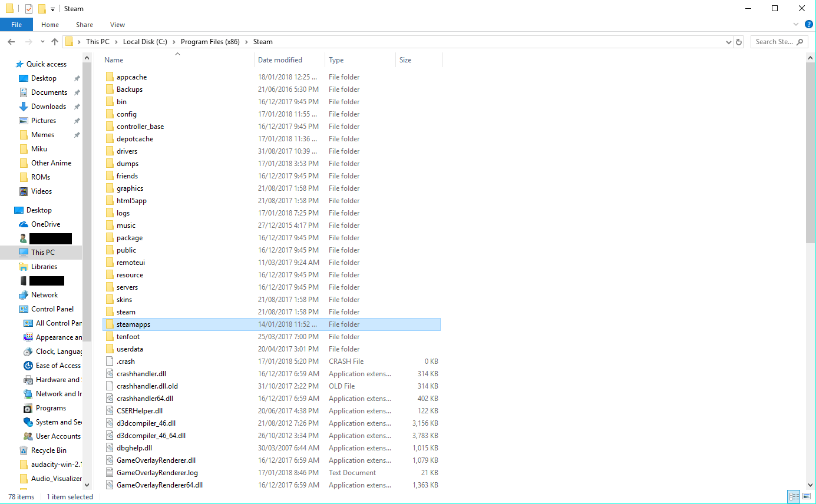Click the Back navigation arrow
Image resolution: width=816 pixels, height=504 pixels.
[x=11, y=42]
